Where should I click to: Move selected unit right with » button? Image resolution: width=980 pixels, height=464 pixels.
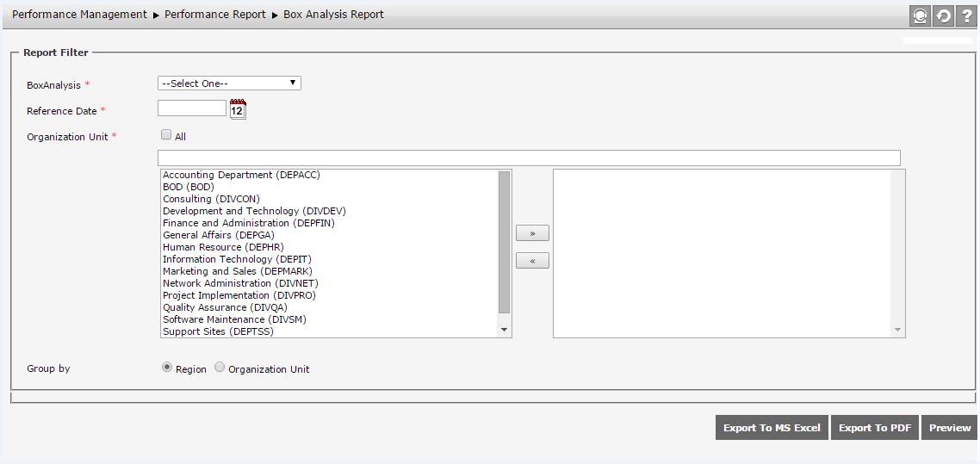(532, 233)
